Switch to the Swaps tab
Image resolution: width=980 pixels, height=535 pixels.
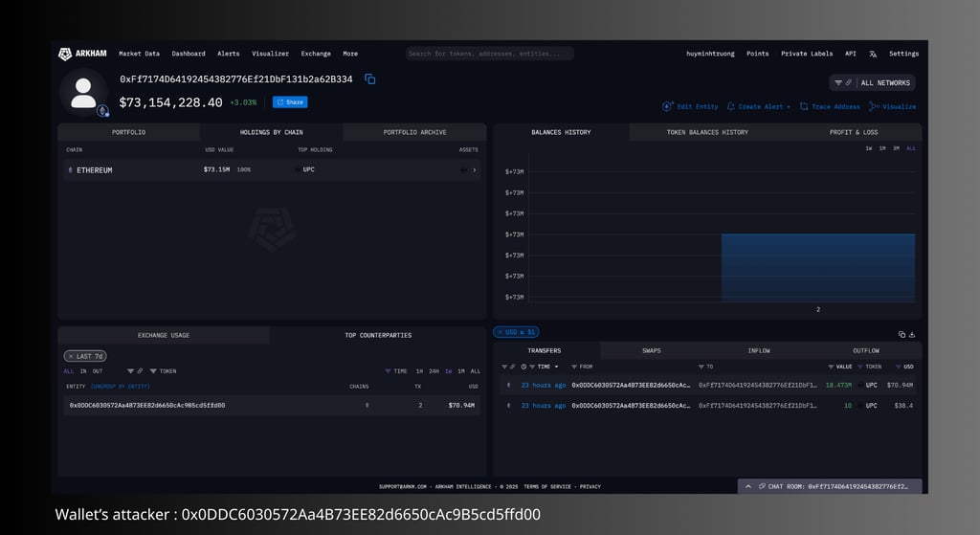tap(651, 350)
